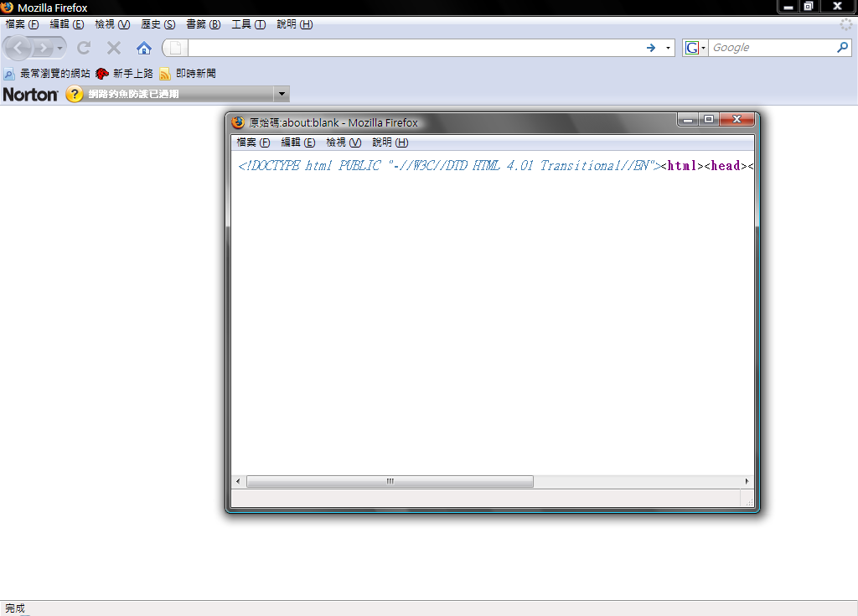Open the 工具 (T) menu in main window

point(248,24)
